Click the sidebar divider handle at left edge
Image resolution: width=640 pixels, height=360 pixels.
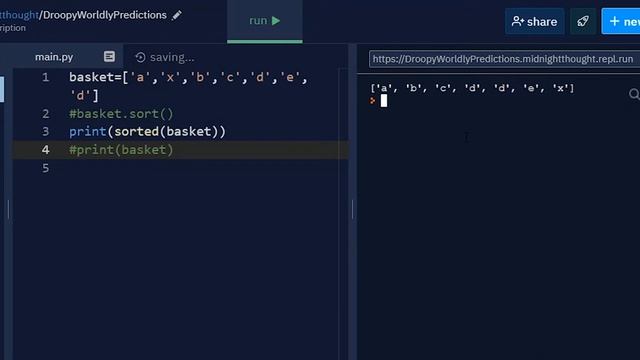coord(9,209)
